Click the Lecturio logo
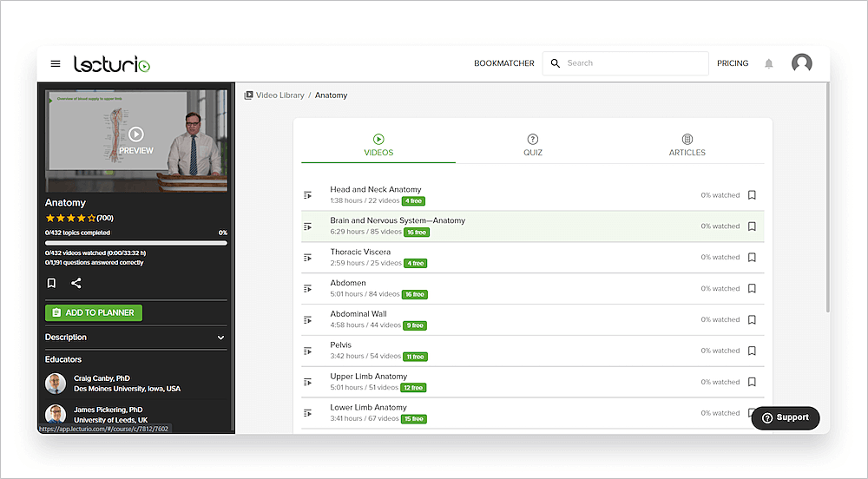Viewport: 868px width, 479px height. (x=112, y=63)
